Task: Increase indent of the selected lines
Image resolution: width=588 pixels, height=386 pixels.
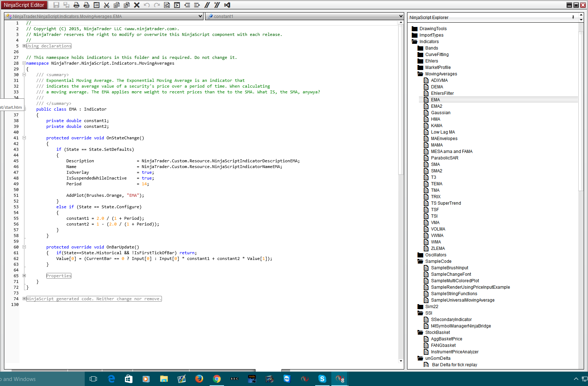Action: click(x=197, y=5)
